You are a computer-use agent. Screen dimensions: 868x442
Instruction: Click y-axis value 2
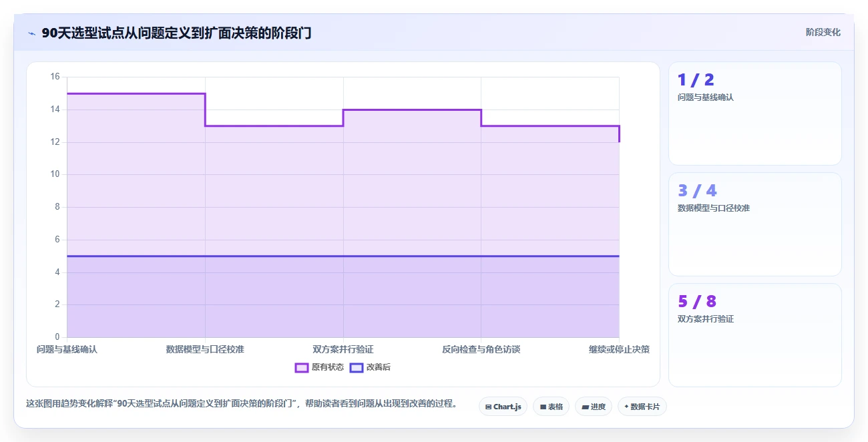click(x=57, y=304)
